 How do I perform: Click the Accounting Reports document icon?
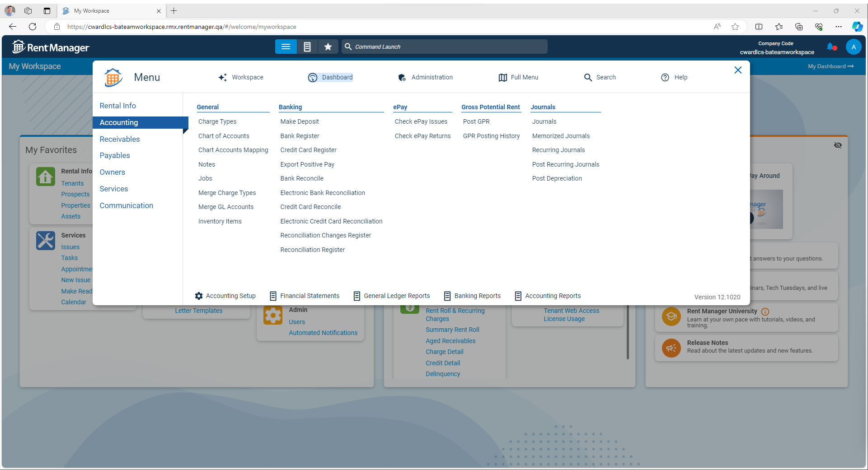tap(518, 296)
